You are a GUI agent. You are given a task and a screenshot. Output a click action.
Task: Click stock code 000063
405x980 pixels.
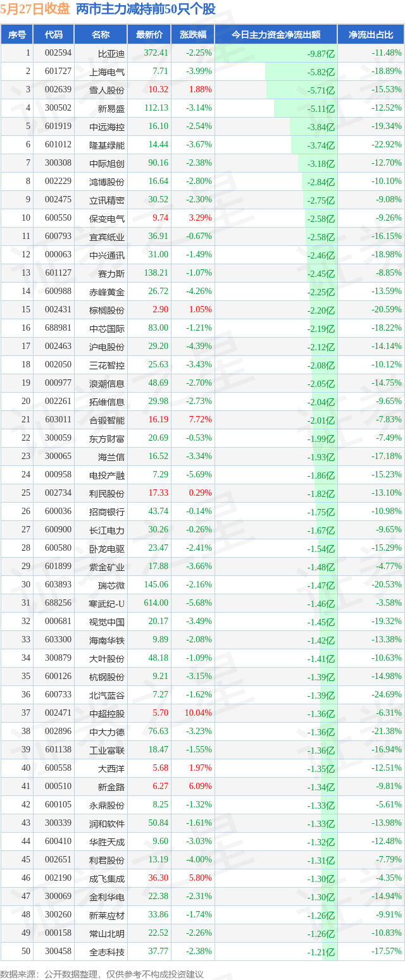pyautogui.click(x=58, y=255)
